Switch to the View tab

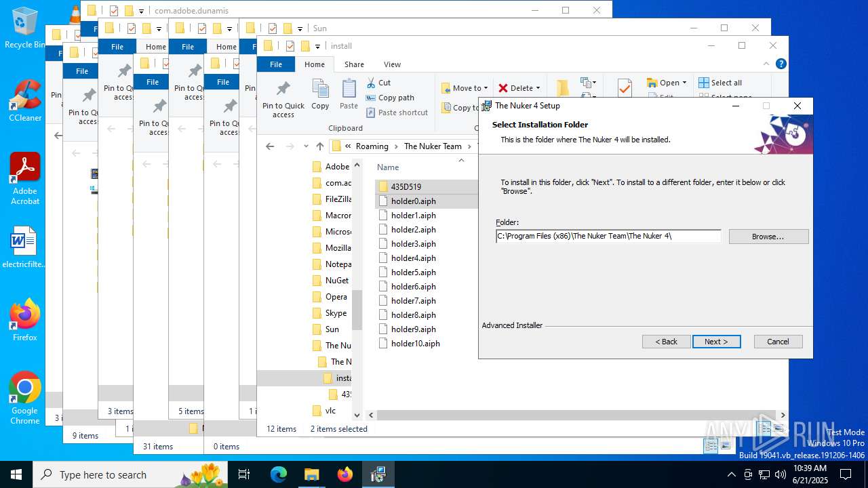click(x=392, y=64)
